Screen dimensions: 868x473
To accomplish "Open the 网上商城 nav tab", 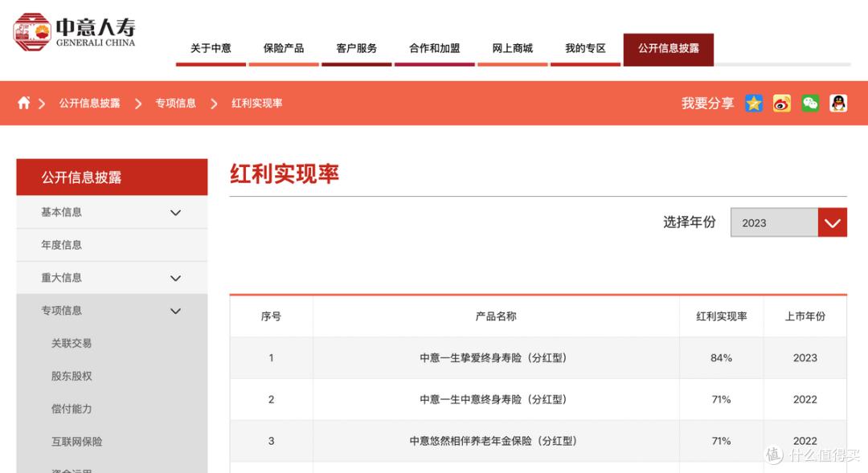I will (x=513, y=49).
